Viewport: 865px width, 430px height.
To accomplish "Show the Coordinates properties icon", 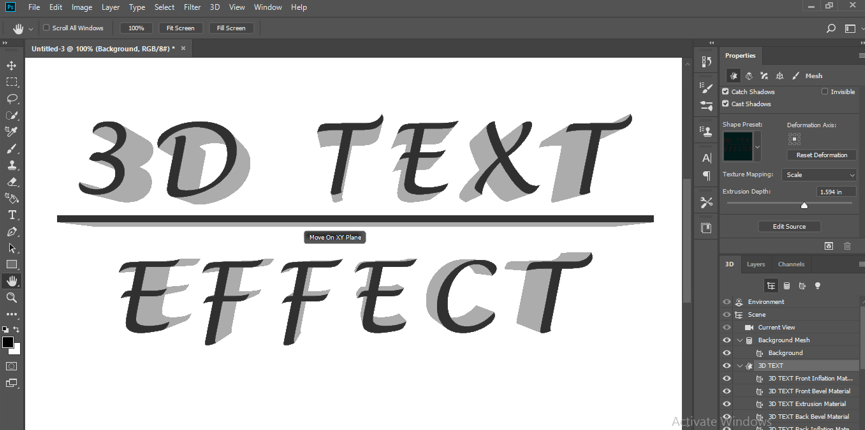I will [x=779, y=76].
